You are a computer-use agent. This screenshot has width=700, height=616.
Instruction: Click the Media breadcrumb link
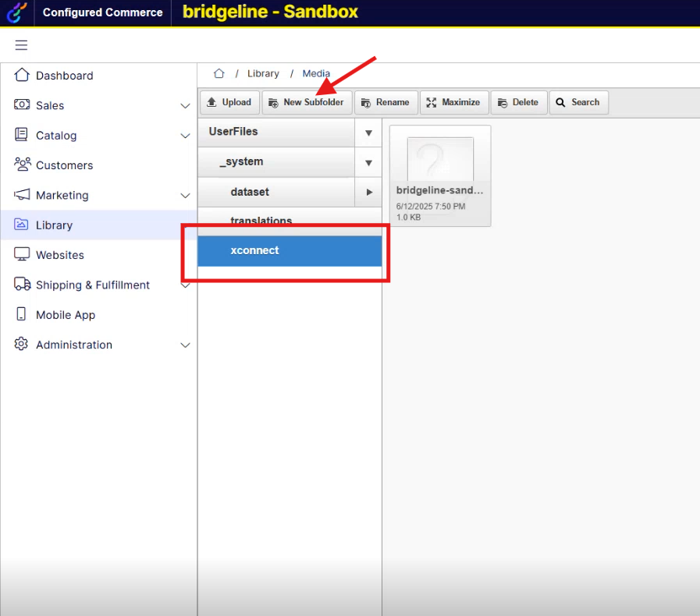[316, 73]
